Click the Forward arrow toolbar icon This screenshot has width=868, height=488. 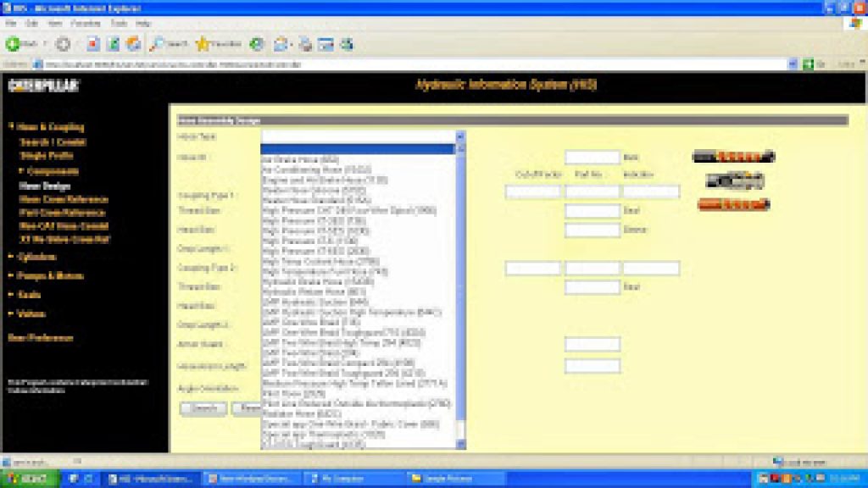[63, 44]
